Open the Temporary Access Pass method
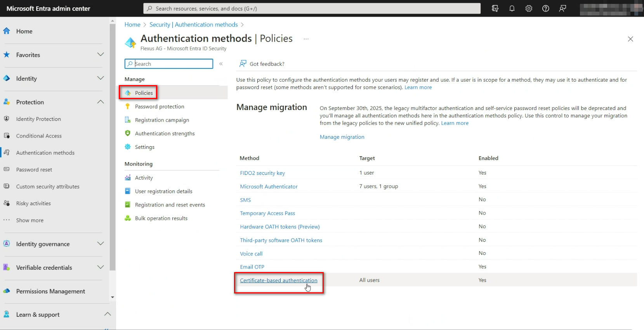The image size is (644, 330). pos(267,213)
